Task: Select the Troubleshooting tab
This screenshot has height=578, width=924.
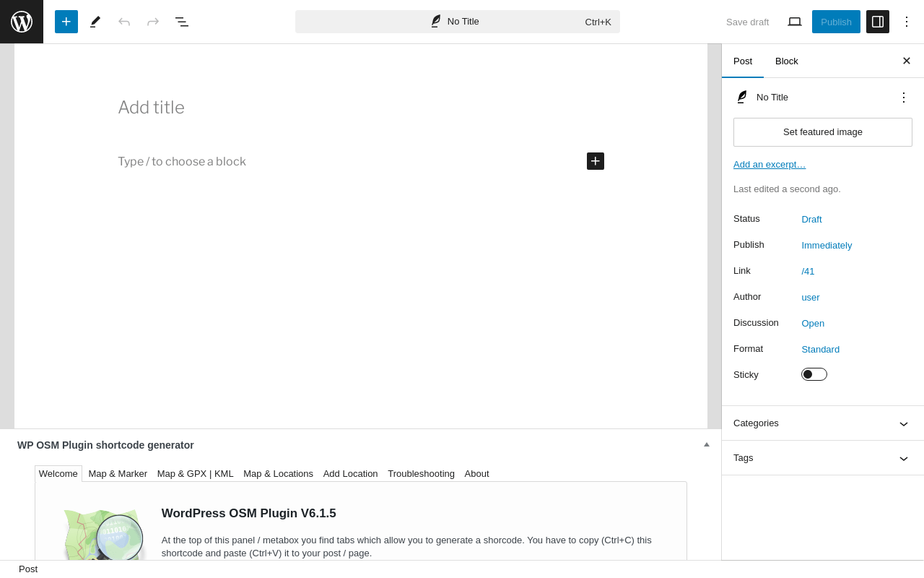Action: coord(421,474)
